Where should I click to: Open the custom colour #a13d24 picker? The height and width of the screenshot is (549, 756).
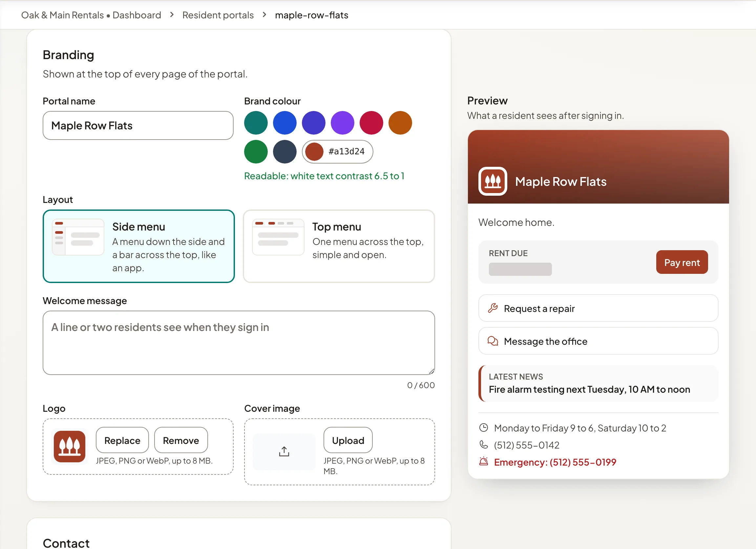[x=337, y=151]
